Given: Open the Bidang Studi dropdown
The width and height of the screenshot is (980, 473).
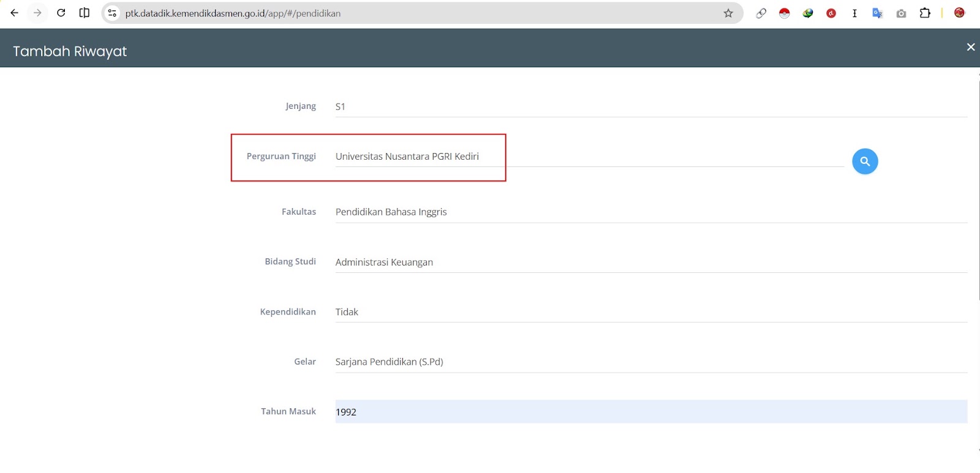Looking at the screenshot, I should pyautogui.click(x=651, y=262).
